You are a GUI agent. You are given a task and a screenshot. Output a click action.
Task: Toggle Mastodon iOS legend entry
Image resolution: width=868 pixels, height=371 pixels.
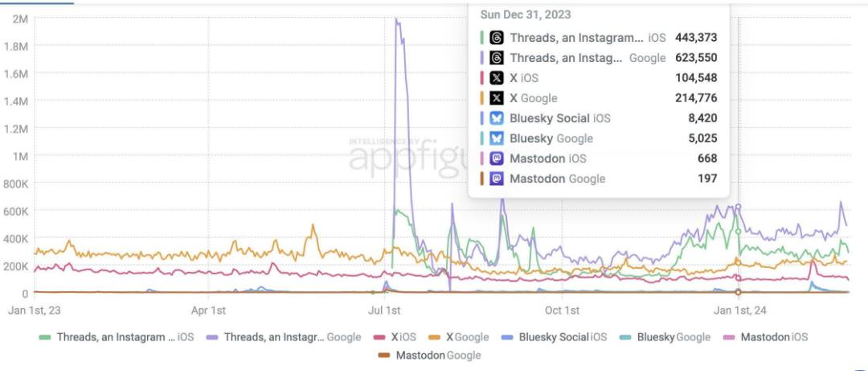(x=766, y=337)
